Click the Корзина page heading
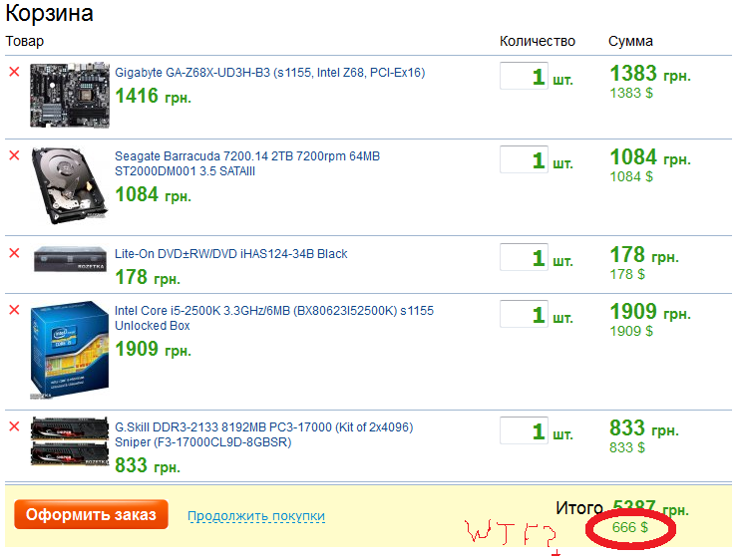The height and width of the screenshot is (560, 744). coord(49,13)
